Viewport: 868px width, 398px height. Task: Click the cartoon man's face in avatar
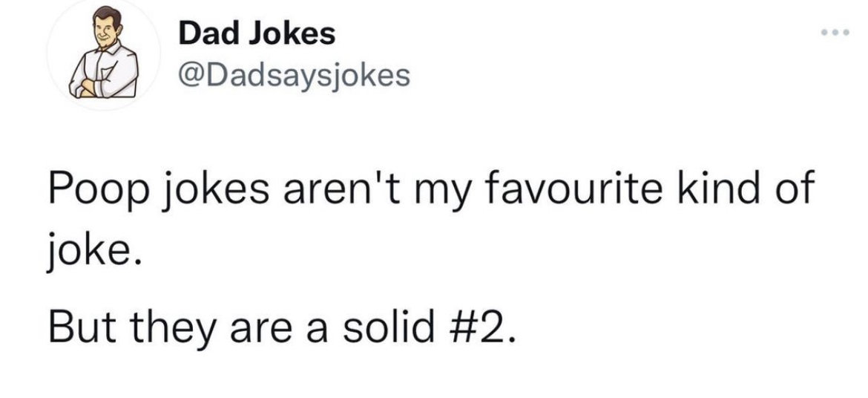[105, 30]
